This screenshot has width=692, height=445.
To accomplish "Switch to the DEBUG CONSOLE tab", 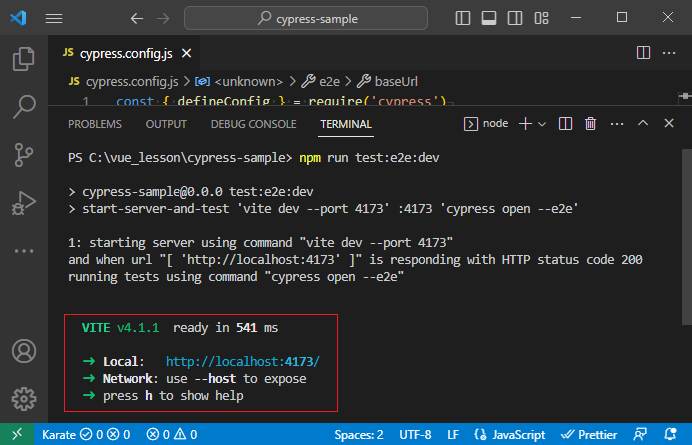I will (x=254, y=124).
